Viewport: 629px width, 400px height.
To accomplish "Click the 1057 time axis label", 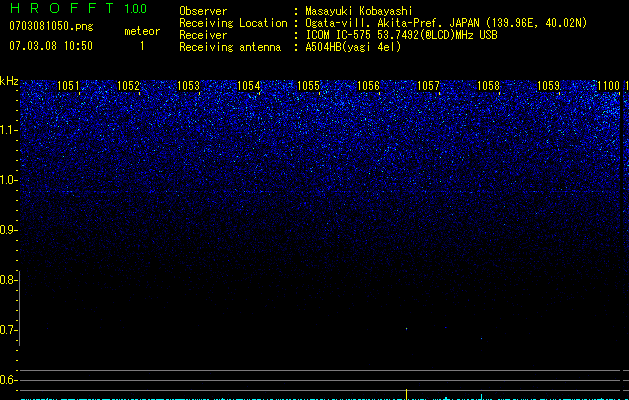I will [x=428, y=86].
